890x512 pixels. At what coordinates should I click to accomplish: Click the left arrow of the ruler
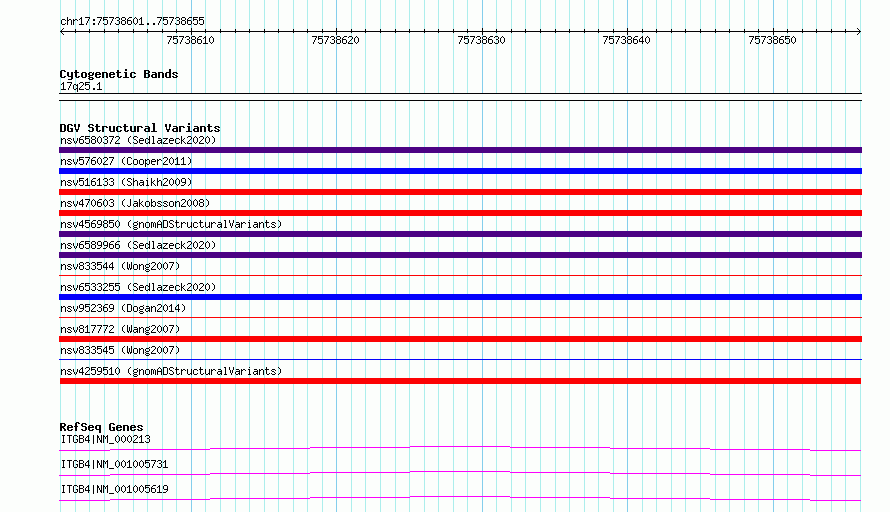click(x=62, y=32)
